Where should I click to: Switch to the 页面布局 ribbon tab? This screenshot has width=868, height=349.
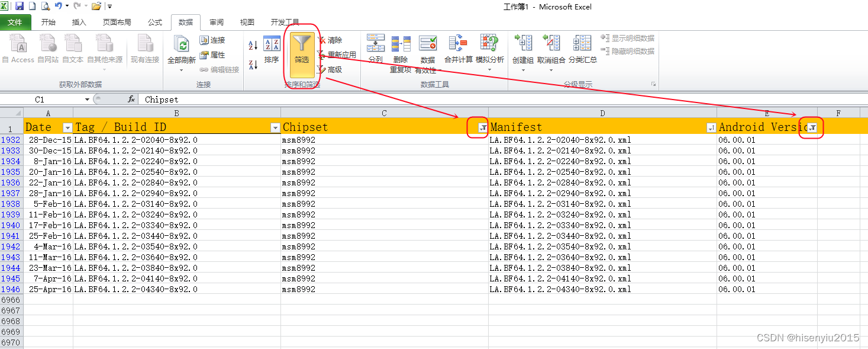[x=117, y=23]
